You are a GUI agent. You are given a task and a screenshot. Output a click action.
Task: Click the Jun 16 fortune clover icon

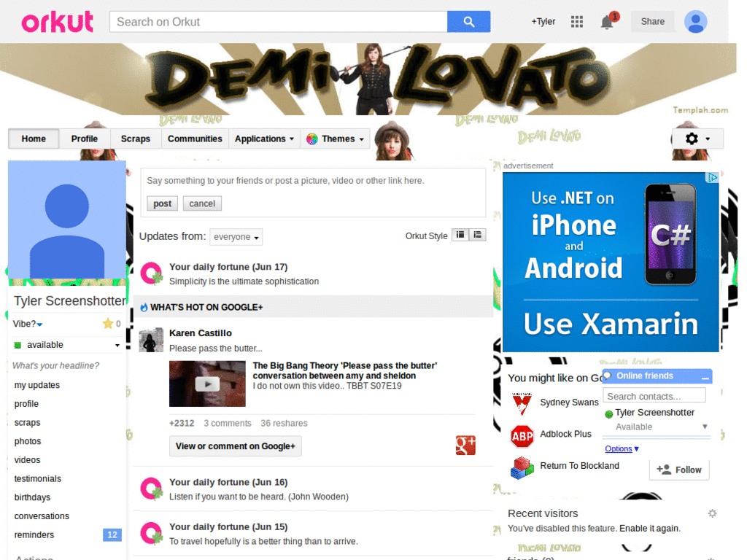(x=152, y=489)
